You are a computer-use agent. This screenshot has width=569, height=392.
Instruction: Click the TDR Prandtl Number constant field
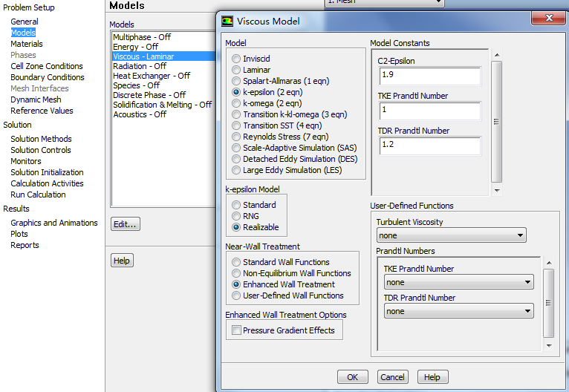pos(430,146)
